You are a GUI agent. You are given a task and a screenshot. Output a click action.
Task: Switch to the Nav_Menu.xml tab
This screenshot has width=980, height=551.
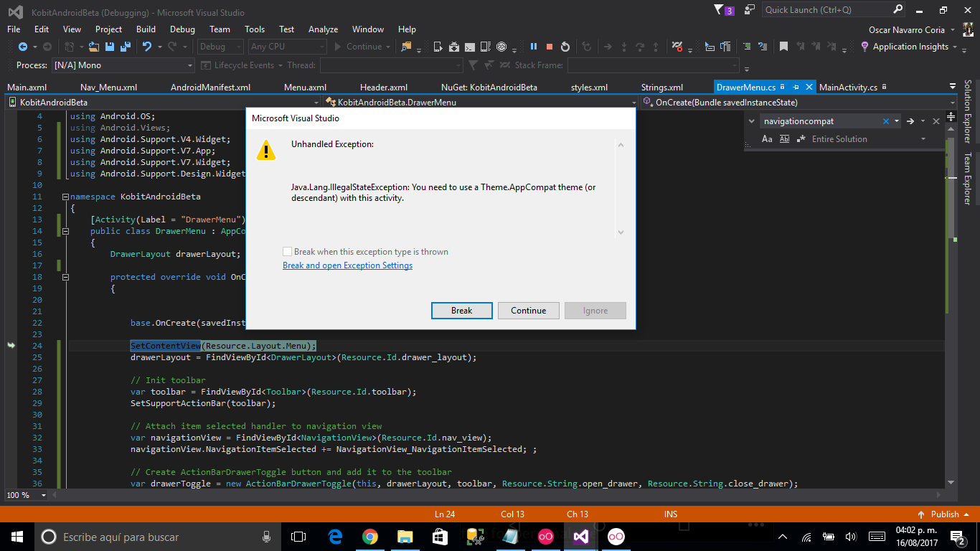coord(108,87)
